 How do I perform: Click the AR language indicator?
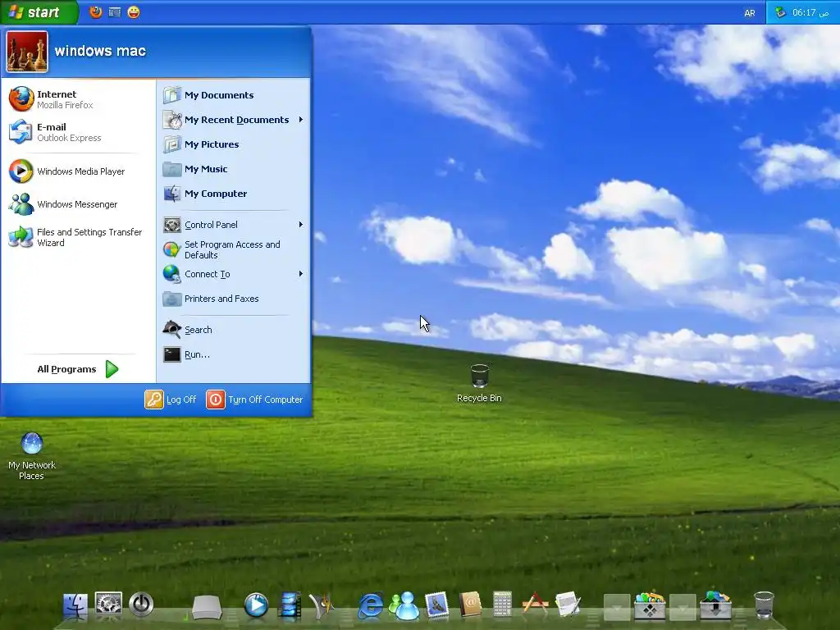click(x=750, y=13)
